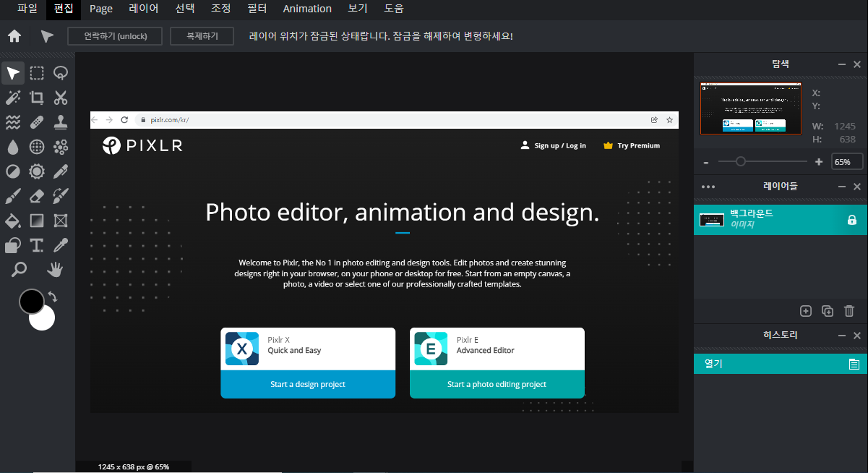868x473 pixels.
Task: Click the 복제하기 button
Action: point(202,35)
